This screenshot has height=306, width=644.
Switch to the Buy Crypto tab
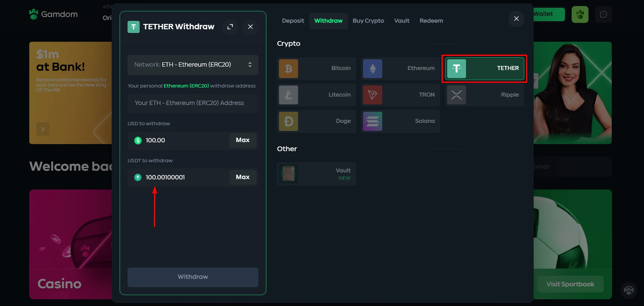(368, 21)
